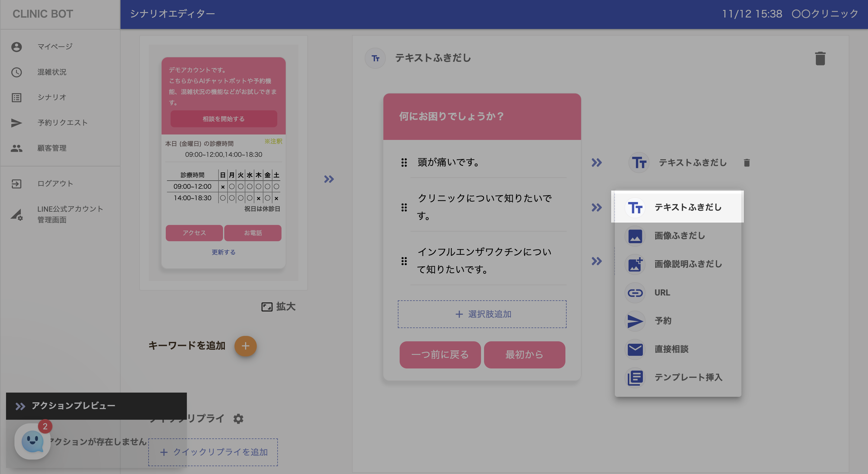This screenshot has height=474, width=868.
Task: Click the 更新する link in preview
Action: coord(223,252)
